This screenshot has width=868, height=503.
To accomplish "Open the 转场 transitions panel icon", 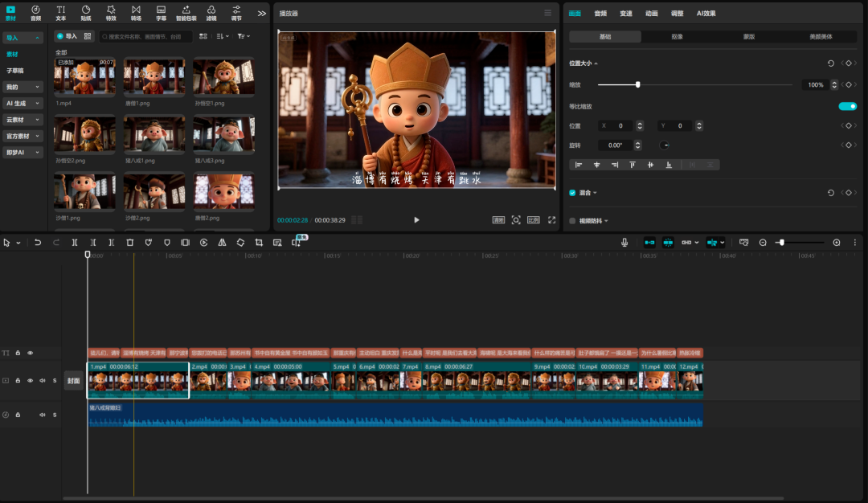I will pyautogui.click(x=136, y=13).
